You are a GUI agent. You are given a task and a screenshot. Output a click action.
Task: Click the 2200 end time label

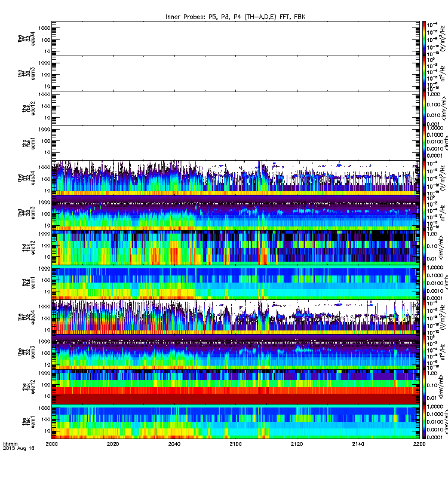pyautogui.click(x=419, y=444)
